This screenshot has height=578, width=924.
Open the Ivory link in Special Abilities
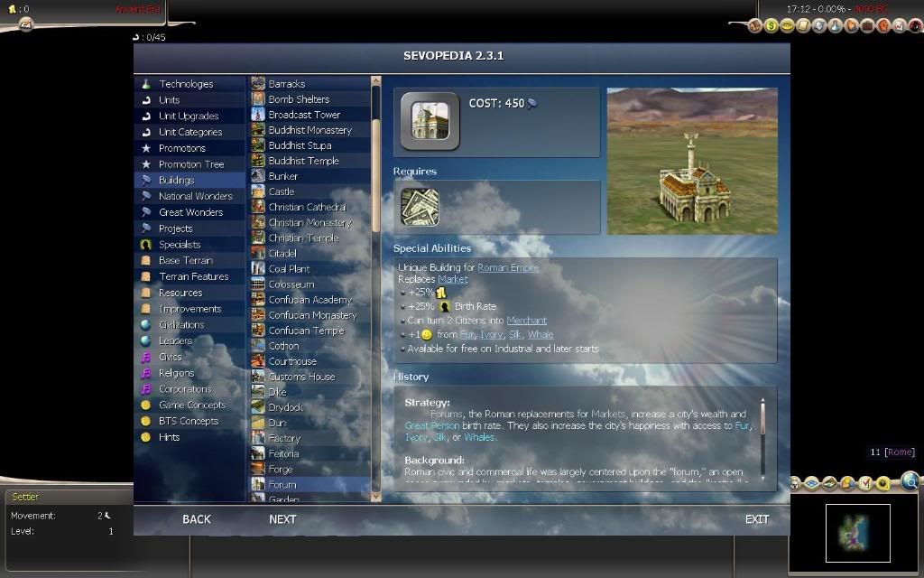492,334
